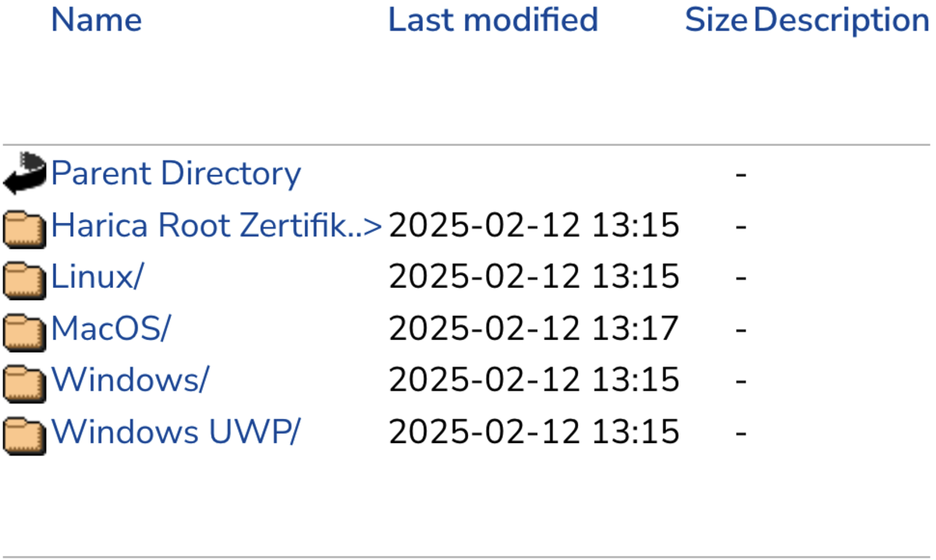Screen dimensions: 936x560
Task: Open the Windows/ folder link
Action: (x=130, y=380)
